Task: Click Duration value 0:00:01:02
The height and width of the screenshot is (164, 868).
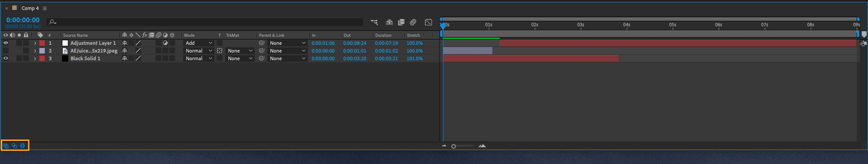Action: point(386,51)
